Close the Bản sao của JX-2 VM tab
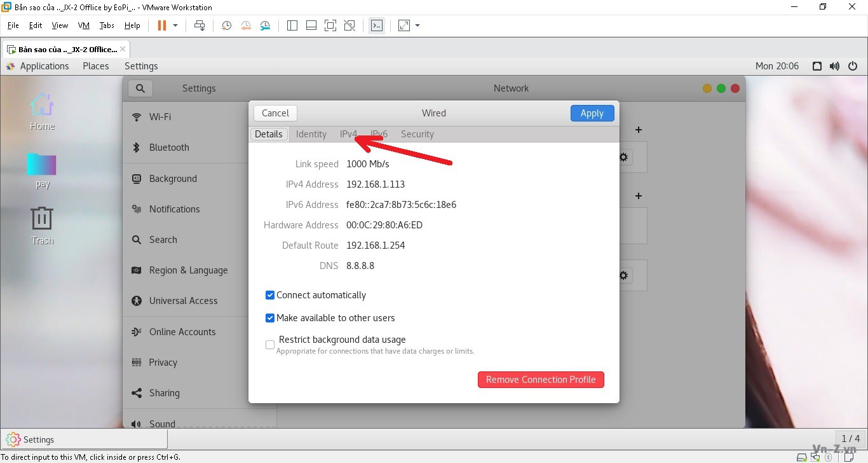Image resolution: width=868 pixels, height=463 pixels. tap(123, 49)
